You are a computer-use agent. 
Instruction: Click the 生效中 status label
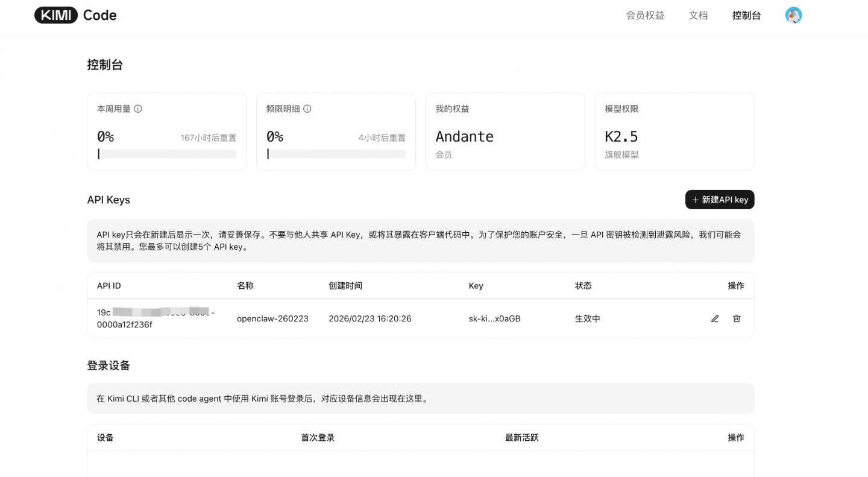(x=583, y=318)
